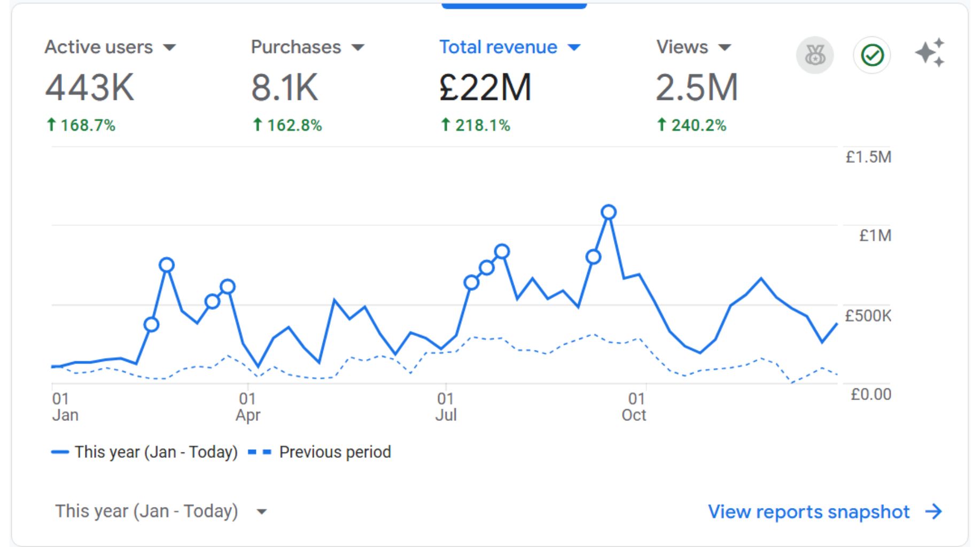
Task: Select the 2.5M Views value
Action: [x=696, y=88]
